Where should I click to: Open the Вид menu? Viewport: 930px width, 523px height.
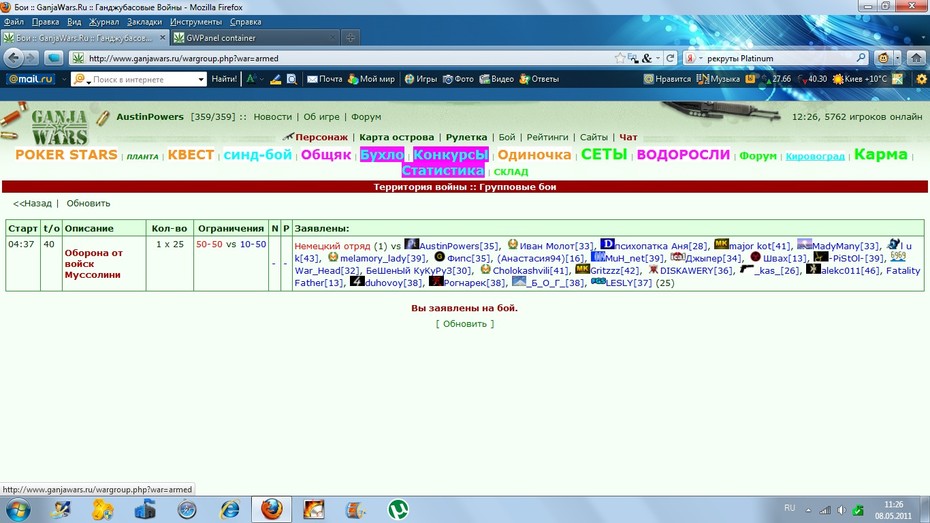point(74,22)
